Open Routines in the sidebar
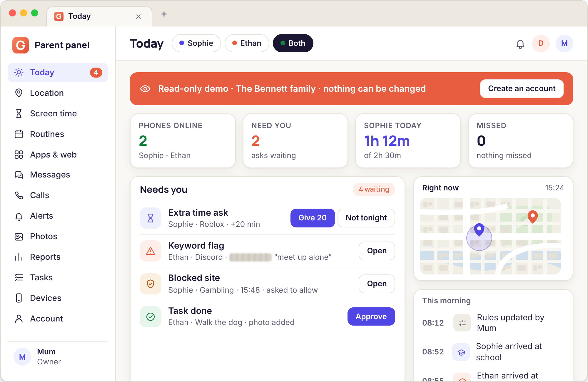588x382 pixels. pyautogui.click(x=58, y=134)
